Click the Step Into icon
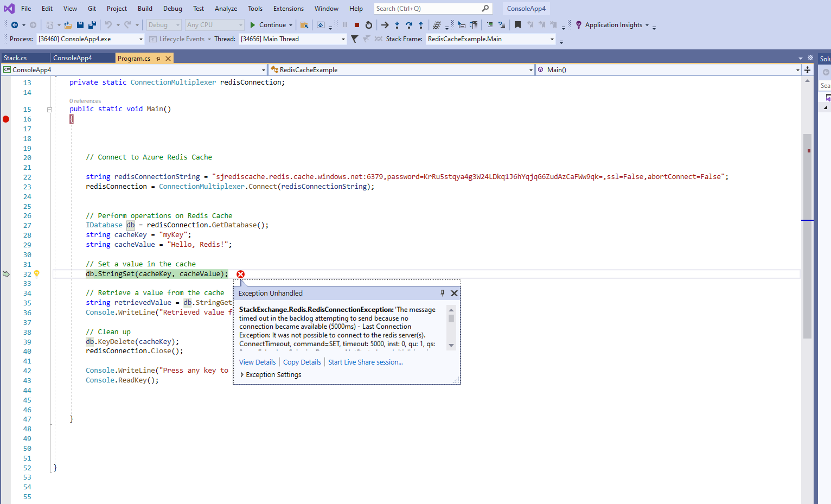The image size is (831, 504). point(397,25)
